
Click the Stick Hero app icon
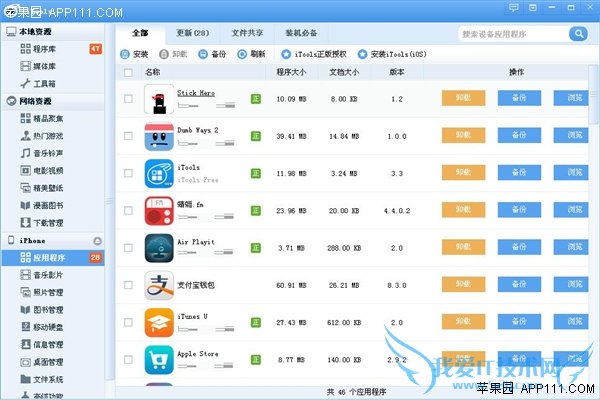pyautogui.click(x=159, y=99)
